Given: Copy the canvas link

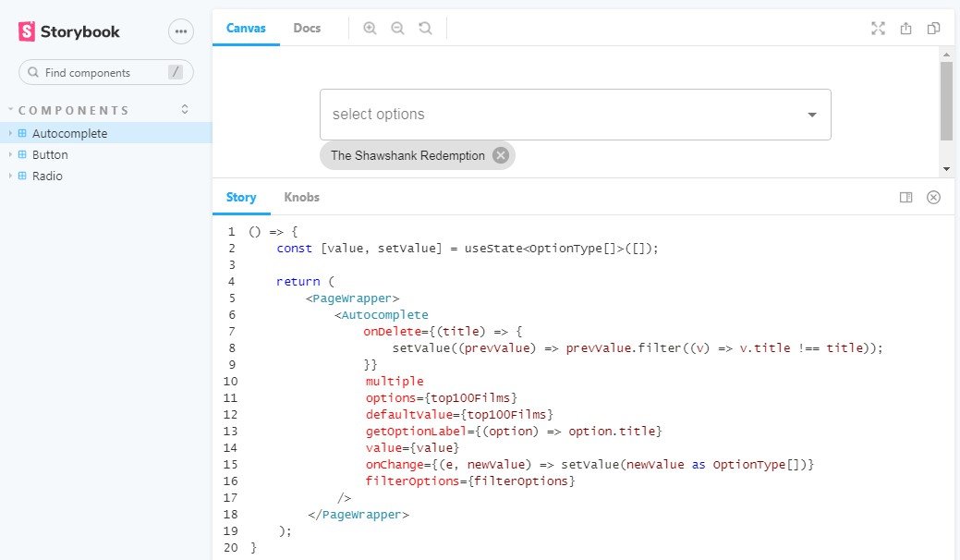Looking at the screenshot, I should (x=933, y=28).
